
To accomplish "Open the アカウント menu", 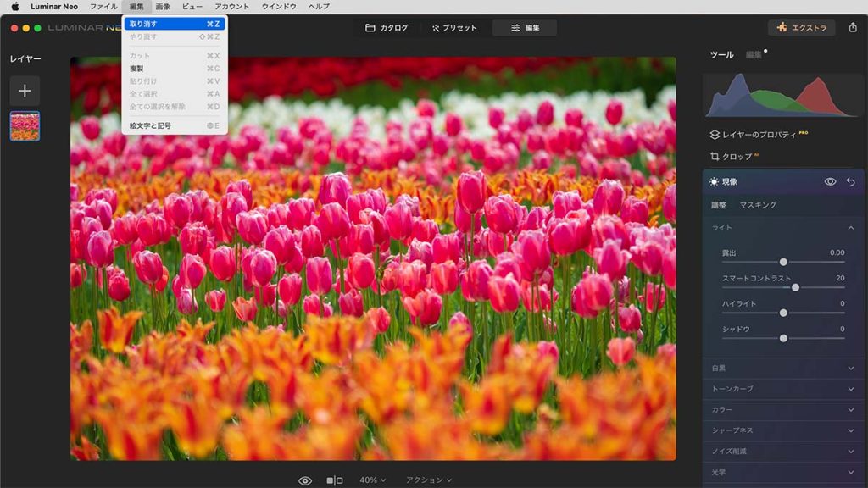I will coord(232,7).
